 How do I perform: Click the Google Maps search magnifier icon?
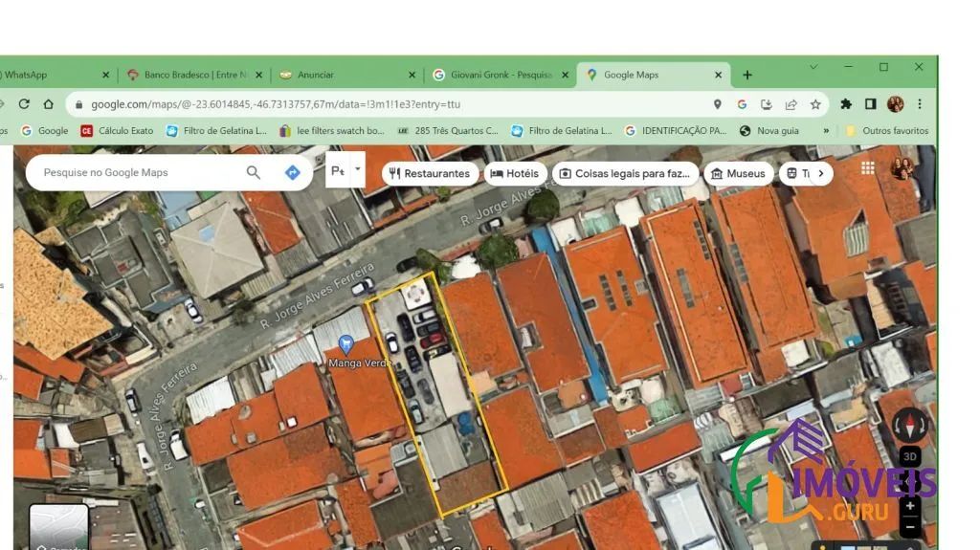coord(253,172)
